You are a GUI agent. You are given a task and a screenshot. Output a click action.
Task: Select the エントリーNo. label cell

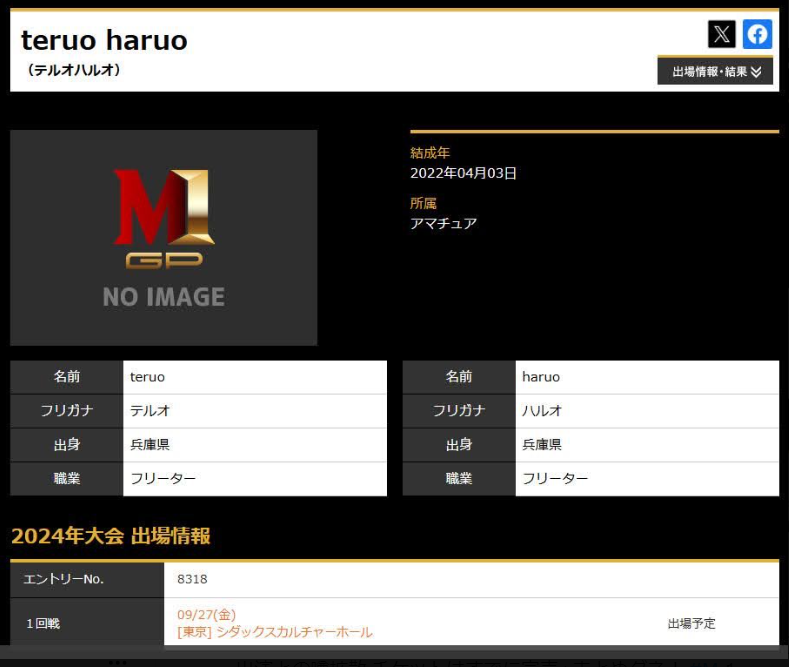click(x=87, y=579)
